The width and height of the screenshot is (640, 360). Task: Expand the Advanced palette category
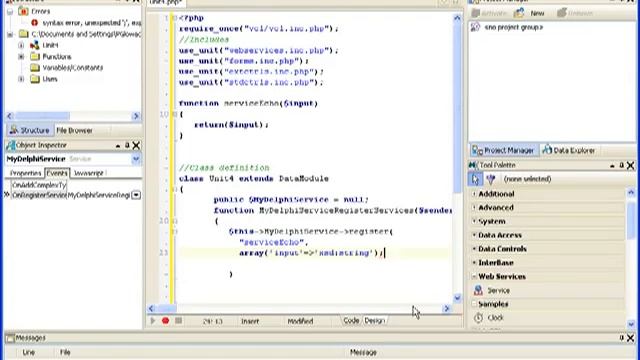[474, 208]
